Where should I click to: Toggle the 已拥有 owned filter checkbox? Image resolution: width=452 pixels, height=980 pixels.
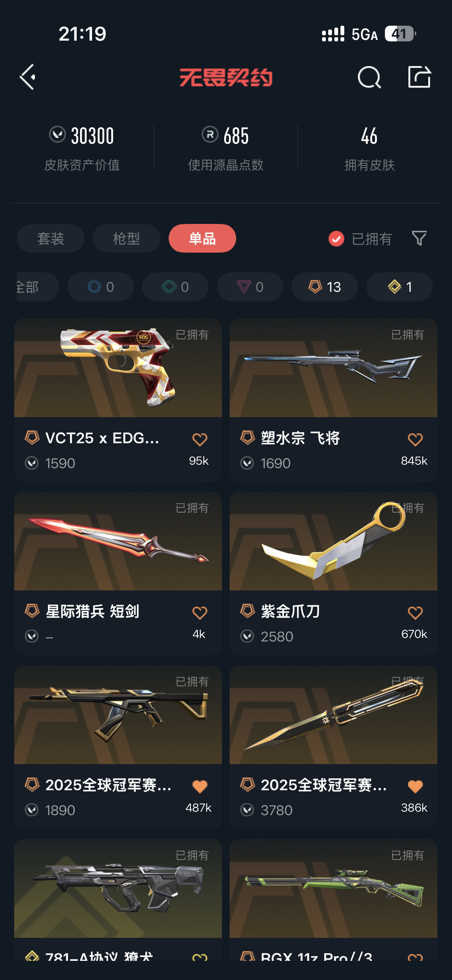click(x=336, y=239)
